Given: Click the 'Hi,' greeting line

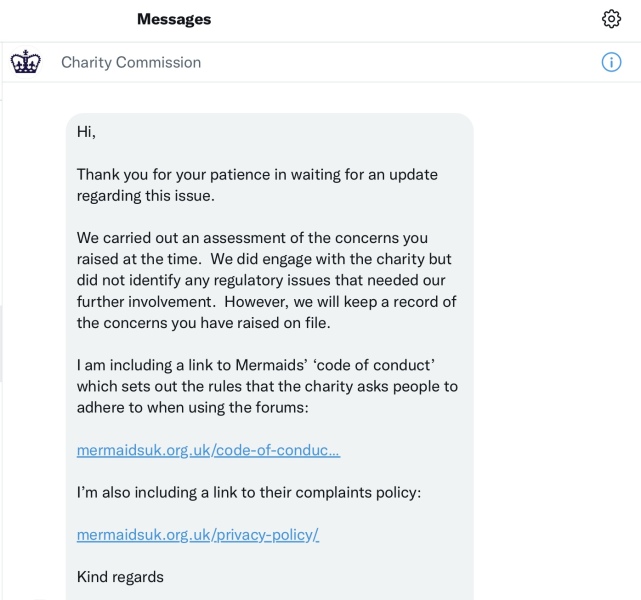Looking at the screenshot, I should click(x=86, y=131).
